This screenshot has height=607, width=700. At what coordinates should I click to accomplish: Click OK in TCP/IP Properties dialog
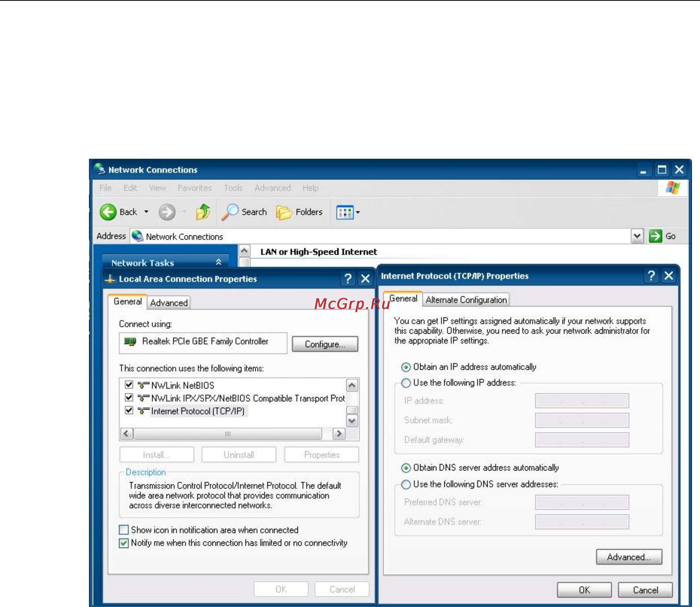pos(584,590)
